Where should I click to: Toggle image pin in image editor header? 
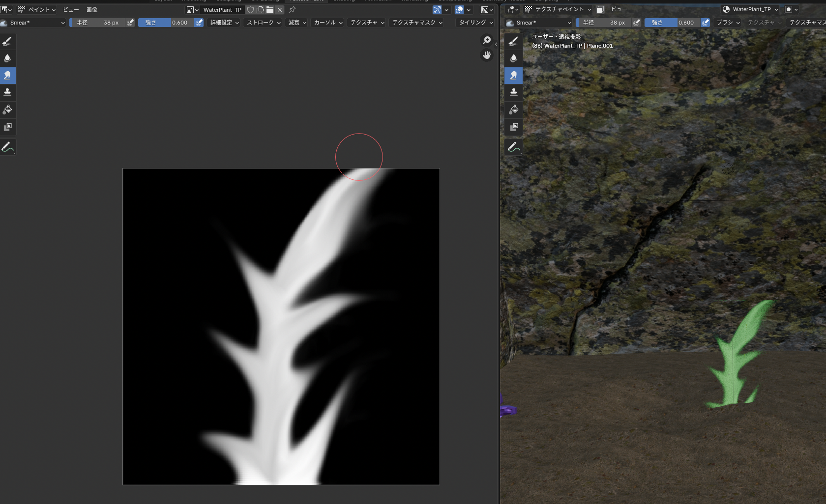pyautogui.click(x=292, y=10)
